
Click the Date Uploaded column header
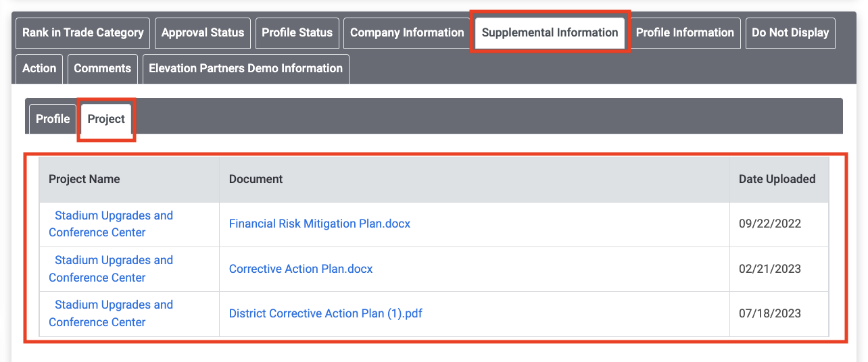(777, 179)
